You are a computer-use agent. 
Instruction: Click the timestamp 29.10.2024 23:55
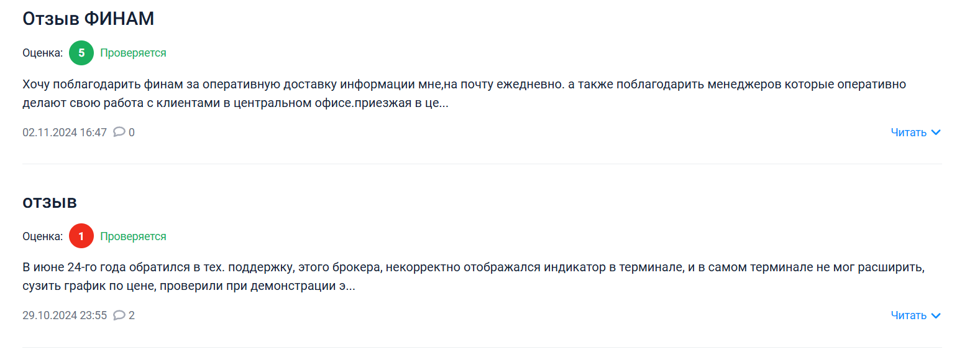coord(65,315)
